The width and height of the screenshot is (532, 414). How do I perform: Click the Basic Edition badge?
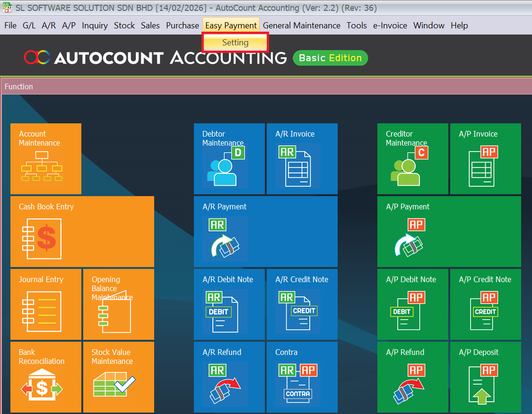[330, 58]
